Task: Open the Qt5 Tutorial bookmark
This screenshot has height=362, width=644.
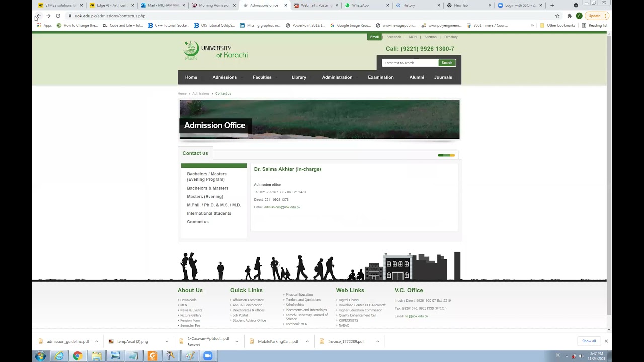Action: pyautogui.click(x=214, y=25)
